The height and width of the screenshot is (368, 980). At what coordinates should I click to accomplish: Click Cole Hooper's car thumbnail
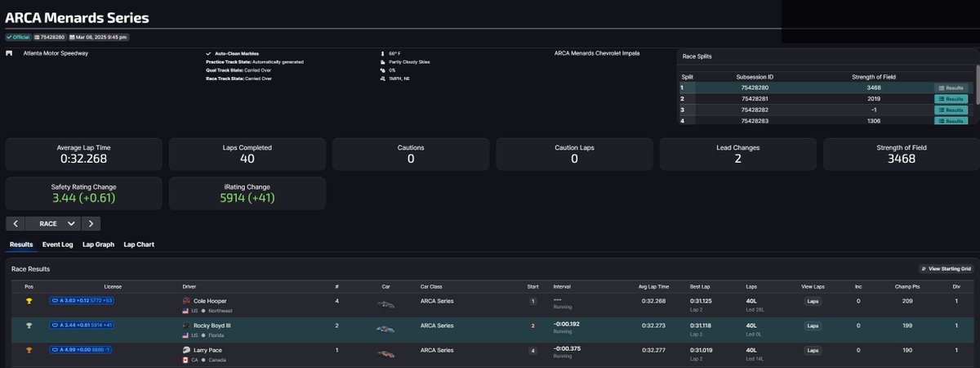click(x=386, y=304)
